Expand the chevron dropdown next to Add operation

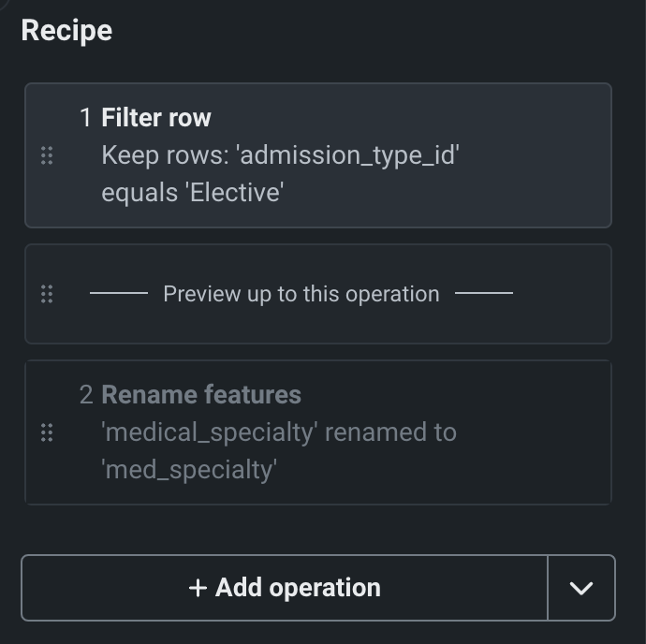(581, 588)
